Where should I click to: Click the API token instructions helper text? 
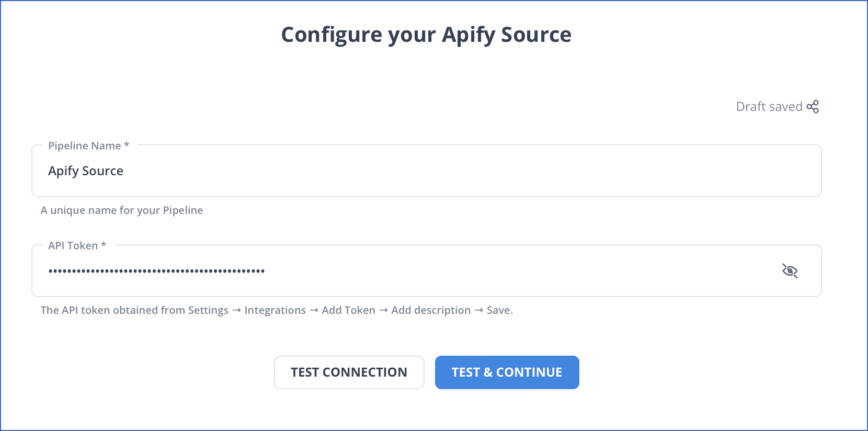tap(277, 310)
